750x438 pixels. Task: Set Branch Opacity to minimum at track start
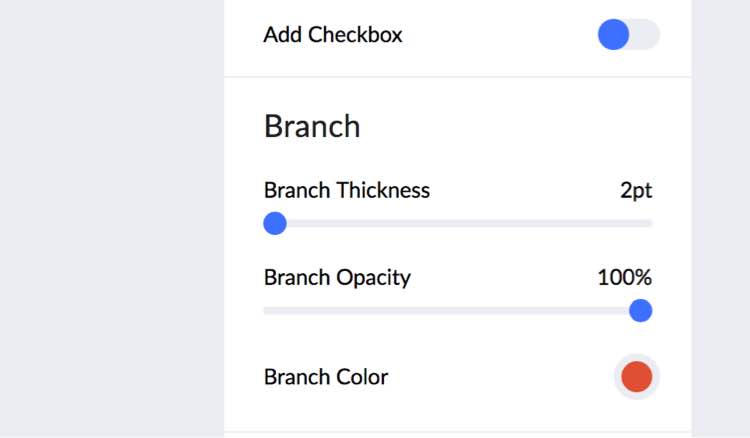point(266,310)
